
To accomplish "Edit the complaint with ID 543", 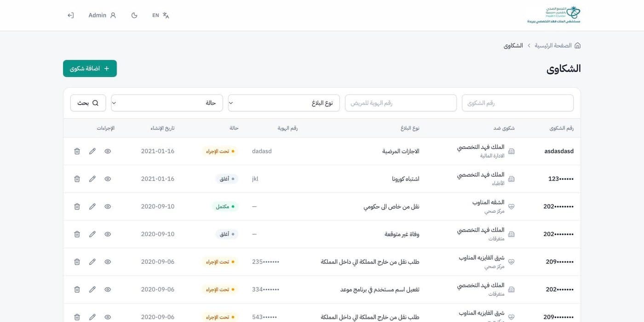I will tap(92, 317).
